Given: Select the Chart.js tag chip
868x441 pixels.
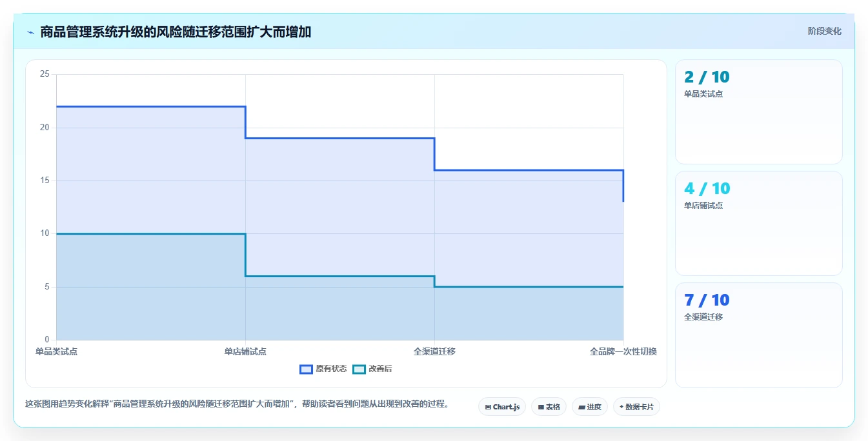Looking at the screenshot, I should coord(502,407).
